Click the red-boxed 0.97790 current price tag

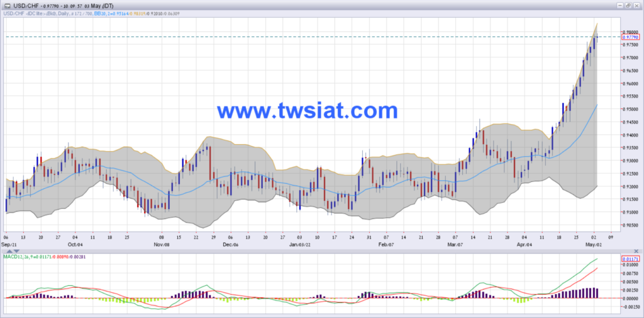(x=631, y=37)
